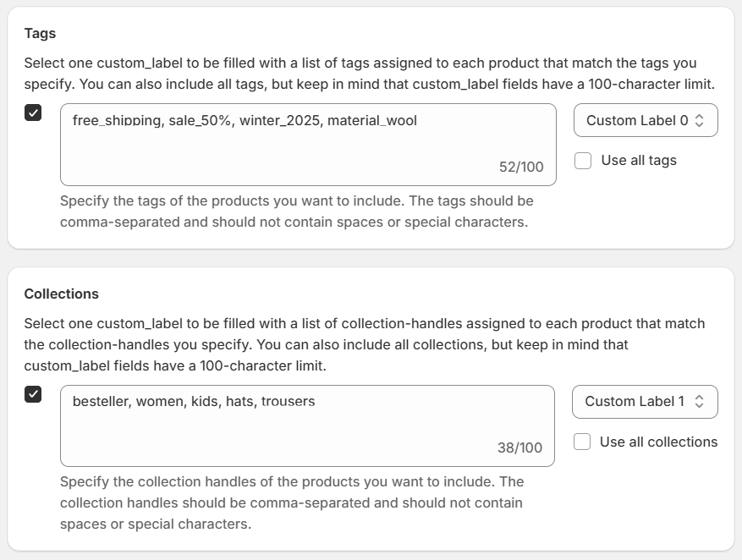The image size is (742, 560).
Task: Open the Custom Label 1 dropdown
Action: coord(645,402)
